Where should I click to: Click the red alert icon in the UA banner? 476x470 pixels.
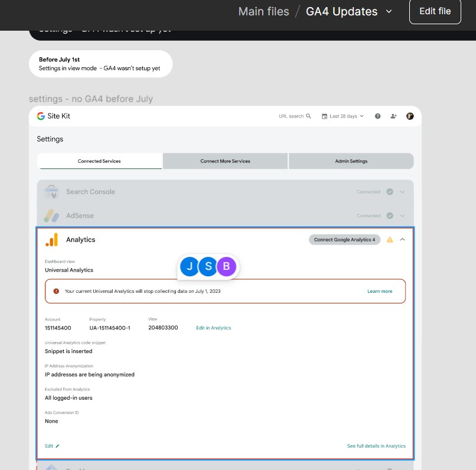pos(55,291)
